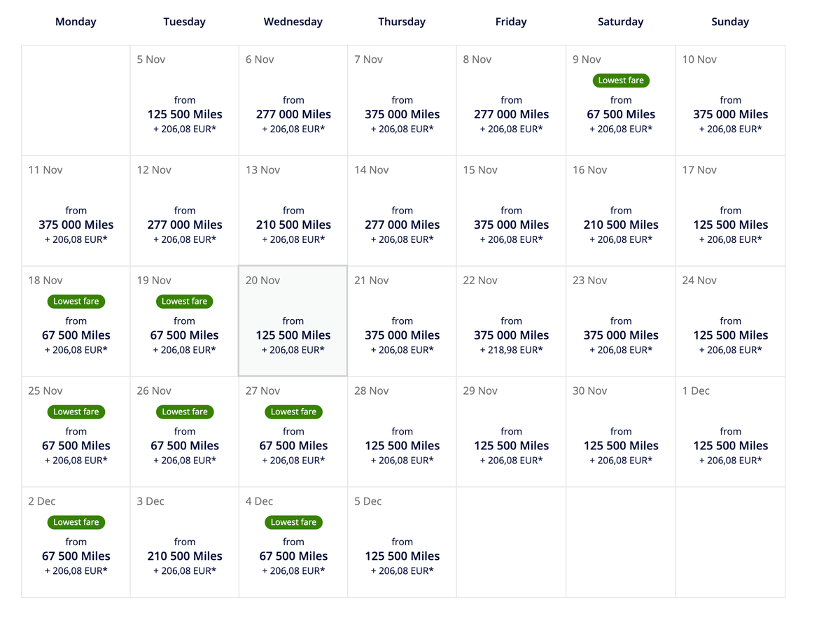Viewport: 840px width, 618px height.
Task: Choose 14 Nov with 277 000 Miles
Action: [x=402, y=224]
